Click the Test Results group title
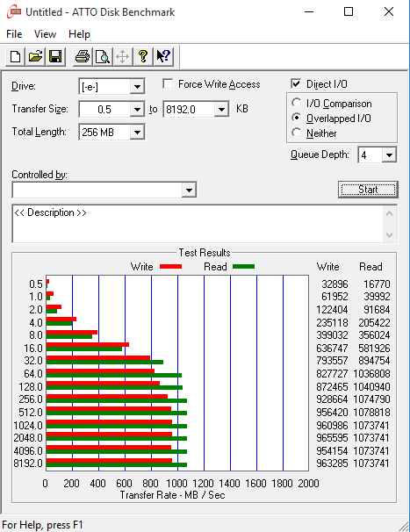410x532 pixels. 205,253
